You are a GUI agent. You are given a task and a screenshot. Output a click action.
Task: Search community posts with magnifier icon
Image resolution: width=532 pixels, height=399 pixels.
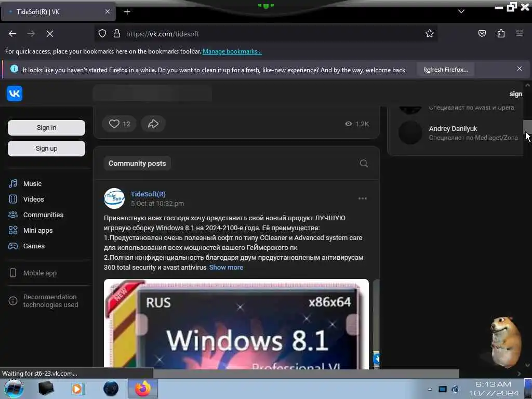click(364, 164)
